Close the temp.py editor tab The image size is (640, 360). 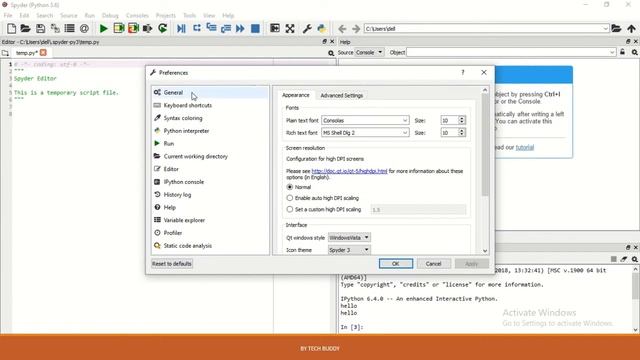point(43,53)
